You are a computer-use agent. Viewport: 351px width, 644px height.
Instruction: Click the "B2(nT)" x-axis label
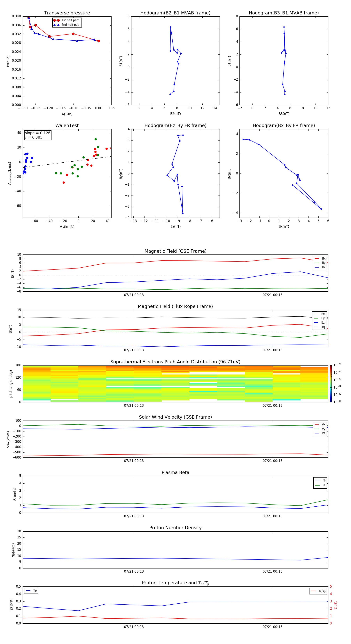175,114
